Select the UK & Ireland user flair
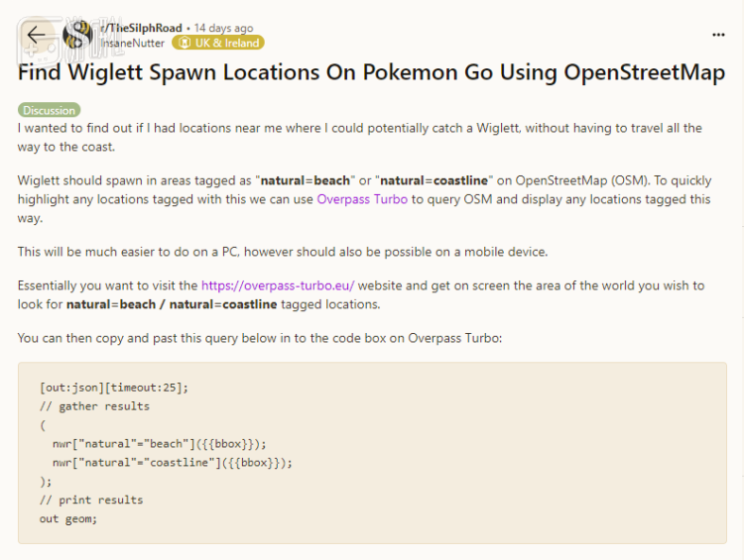Image resolution: width=744 pixels, height=560 pixels. (x=218, y=43)
